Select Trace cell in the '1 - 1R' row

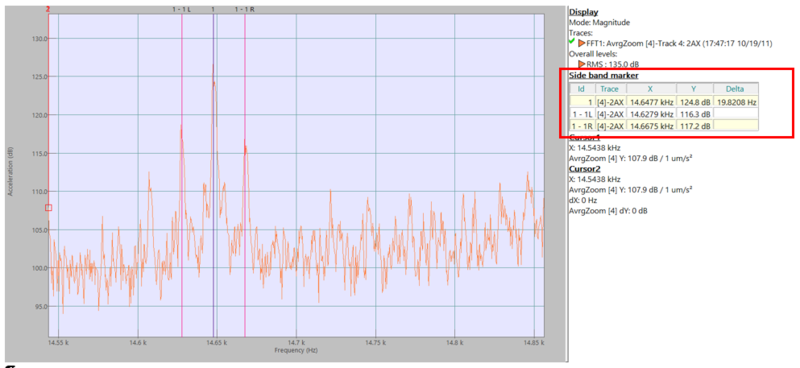tap(610, 126)
